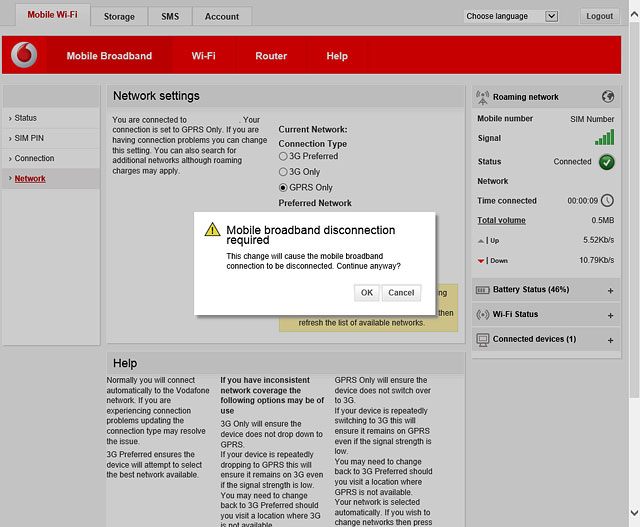Open the Wi-Fi menu in red bar
Viewport: 640px width, 527px height.
[204, 56]
